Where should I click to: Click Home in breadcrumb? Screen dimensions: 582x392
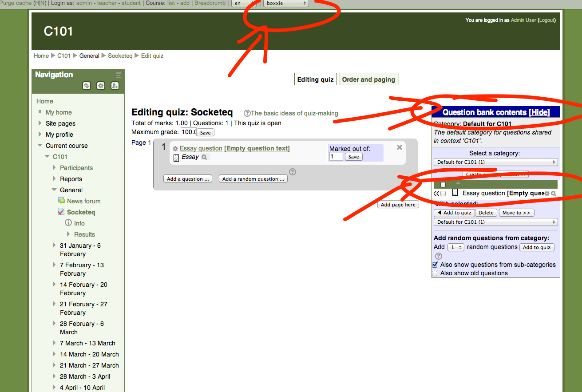point(41,55)
